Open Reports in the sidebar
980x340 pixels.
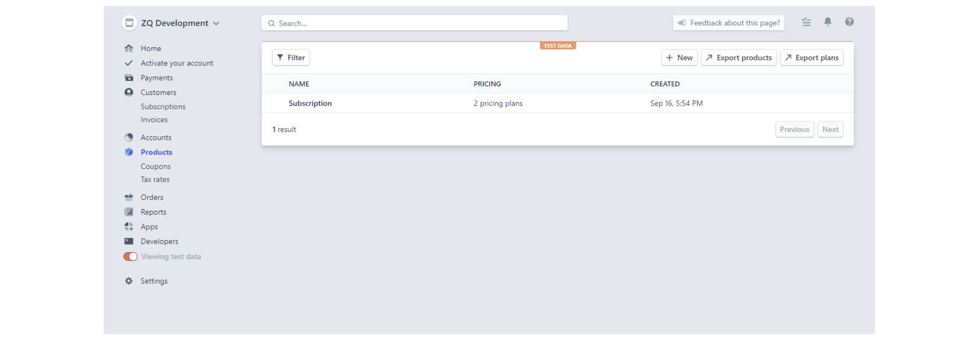[x=154, y=212]
